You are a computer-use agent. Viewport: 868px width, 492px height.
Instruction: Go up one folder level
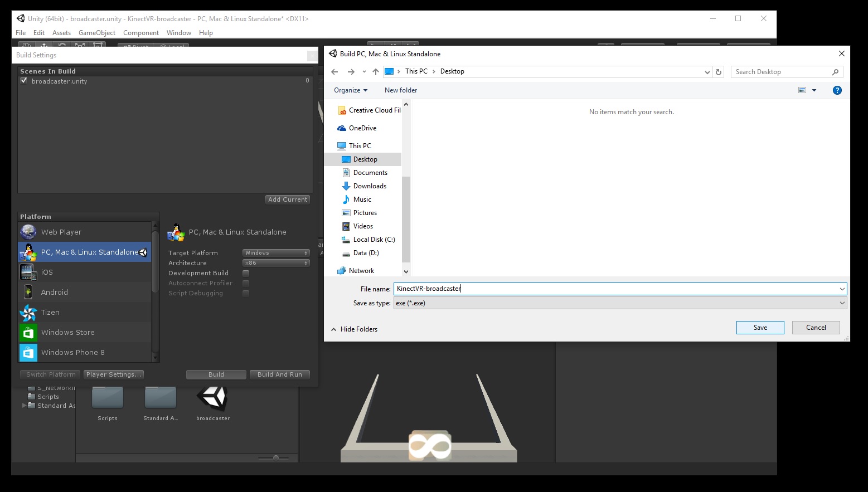376,72
